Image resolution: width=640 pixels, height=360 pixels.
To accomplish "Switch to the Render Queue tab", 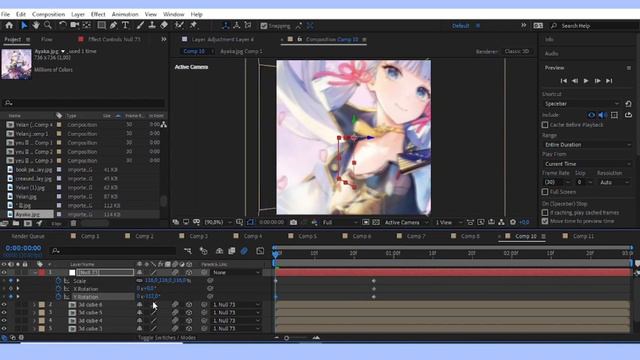I will (28, 236).
